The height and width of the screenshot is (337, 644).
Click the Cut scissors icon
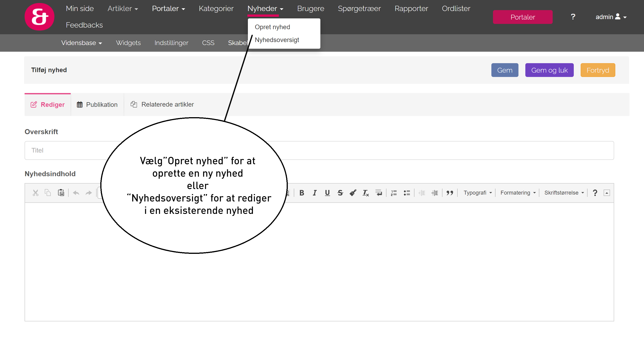click(x=36, y=193)
